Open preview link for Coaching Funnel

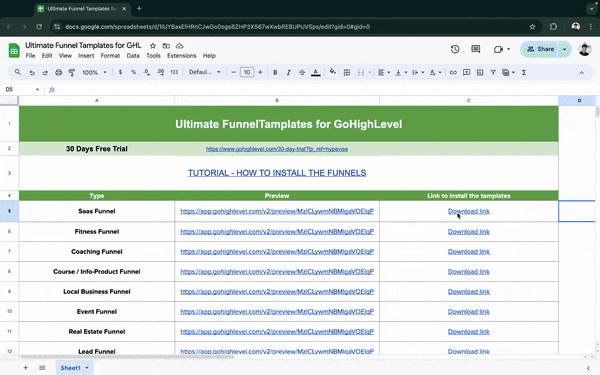click(x=277, y=251)
